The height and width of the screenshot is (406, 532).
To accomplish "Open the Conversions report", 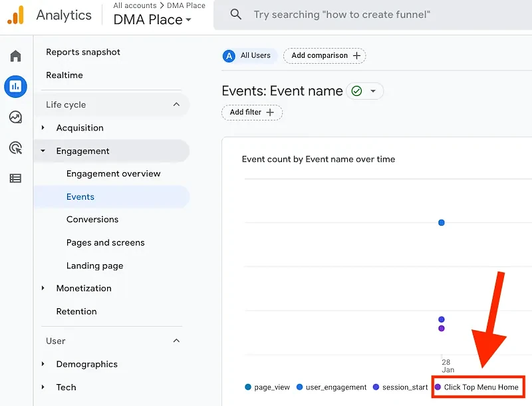I will pos(92,219).
